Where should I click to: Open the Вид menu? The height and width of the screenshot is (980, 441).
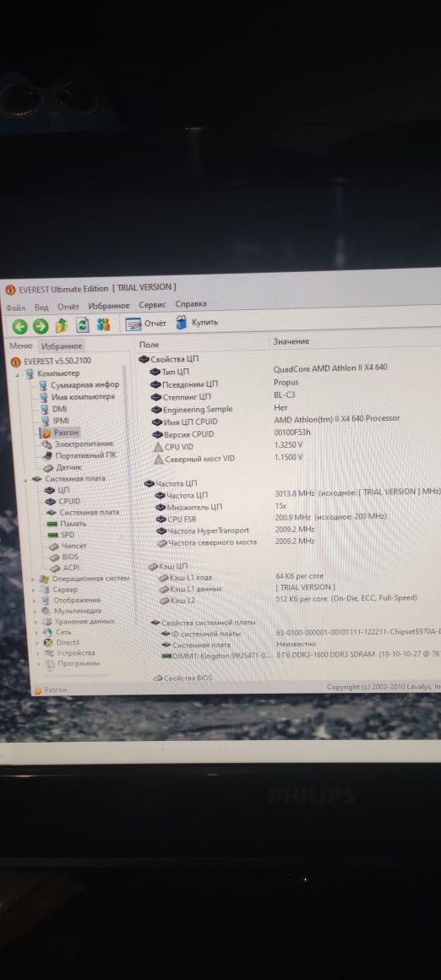pyautogui.click(x=41, y=307)
